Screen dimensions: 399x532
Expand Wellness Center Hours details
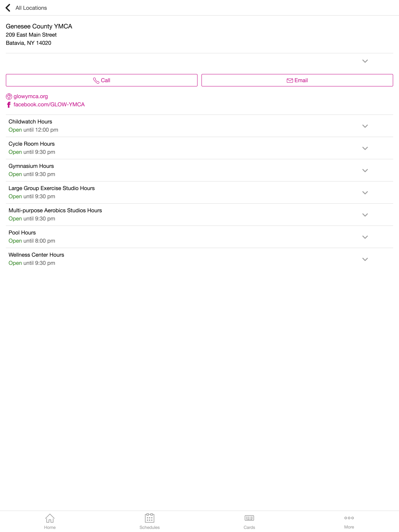click(365, 260)
